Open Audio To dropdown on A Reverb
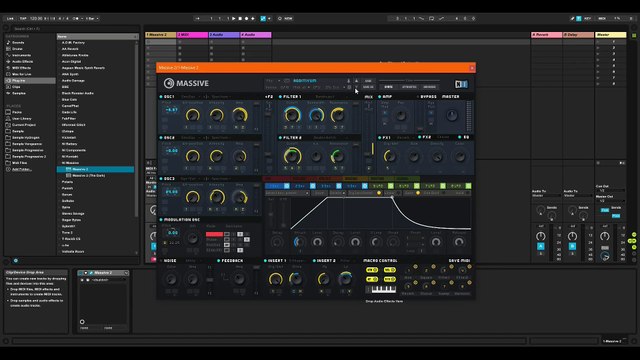 tap(546, 196)
